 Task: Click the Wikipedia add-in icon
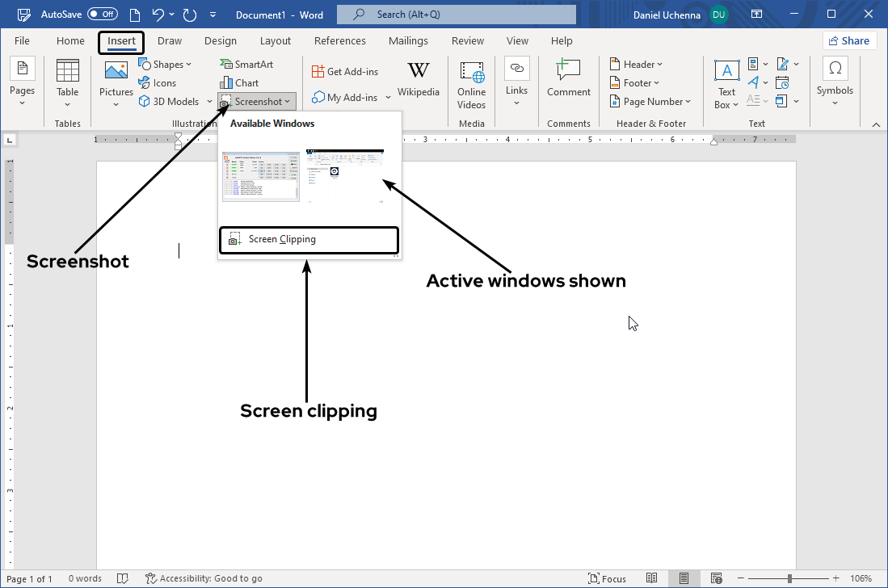click(x=418, y=73)
